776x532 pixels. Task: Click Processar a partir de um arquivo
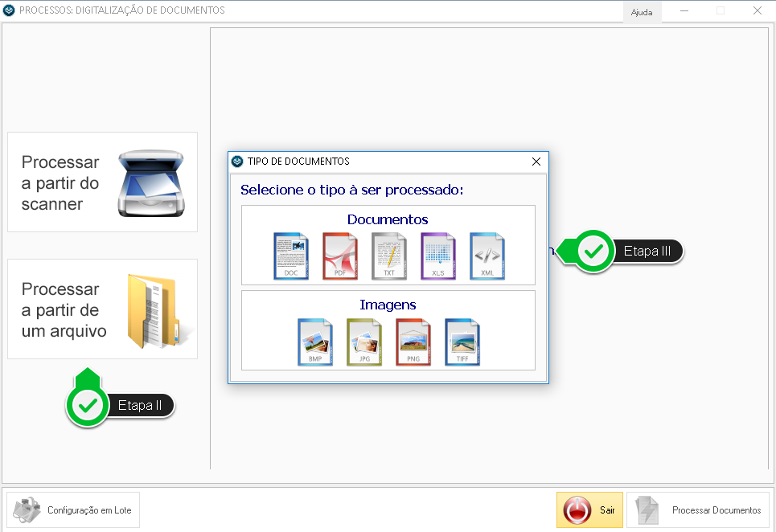(x=102, y=309)
